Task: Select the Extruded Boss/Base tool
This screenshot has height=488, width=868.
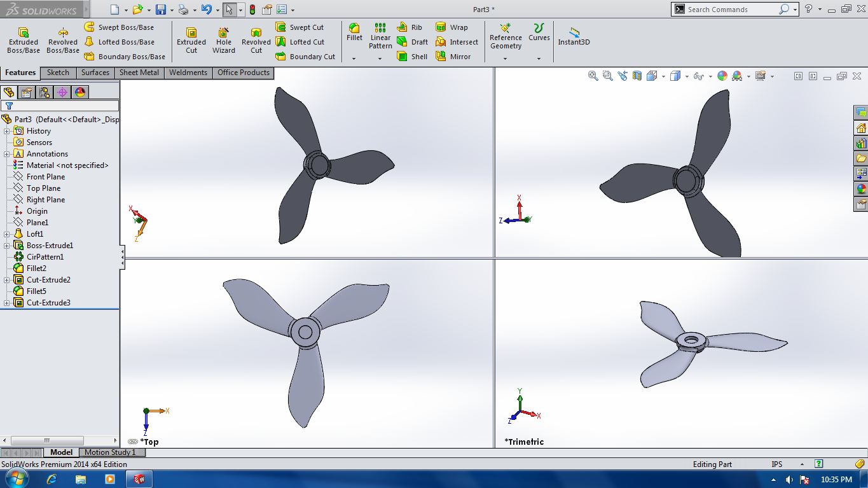Action: click(24, 40)
